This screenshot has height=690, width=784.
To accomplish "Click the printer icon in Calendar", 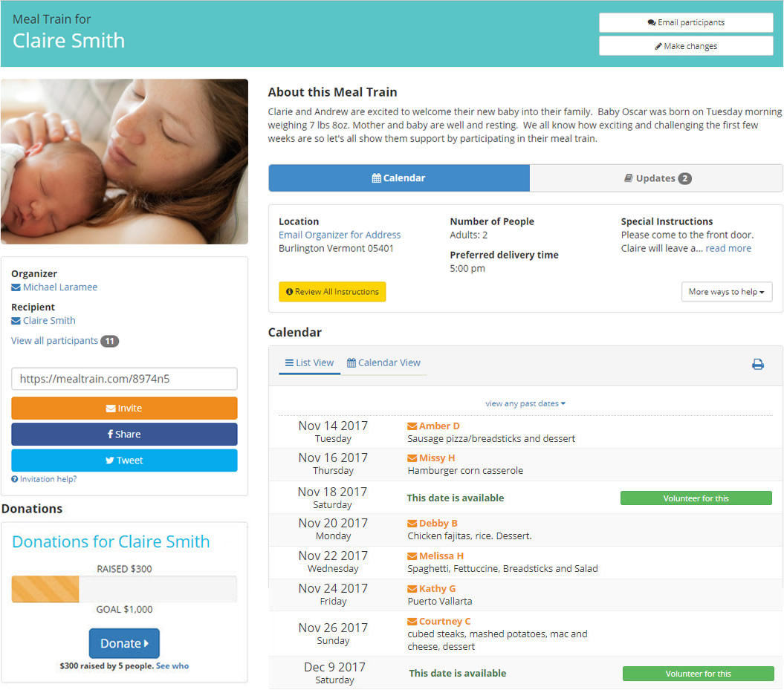I will pyautogui.click(x=757, y=365).
